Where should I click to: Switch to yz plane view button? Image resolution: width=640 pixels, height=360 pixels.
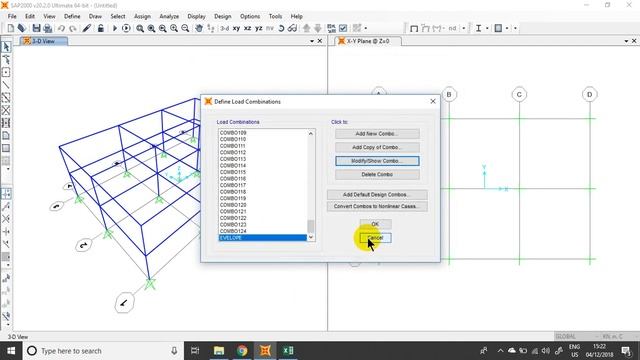coord(259,28)
